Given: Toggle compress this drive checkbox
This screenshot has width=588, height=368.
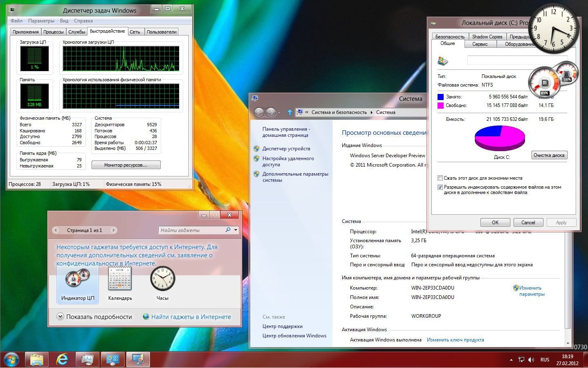Looking at the screenshot, I should (x=440, y=178).
